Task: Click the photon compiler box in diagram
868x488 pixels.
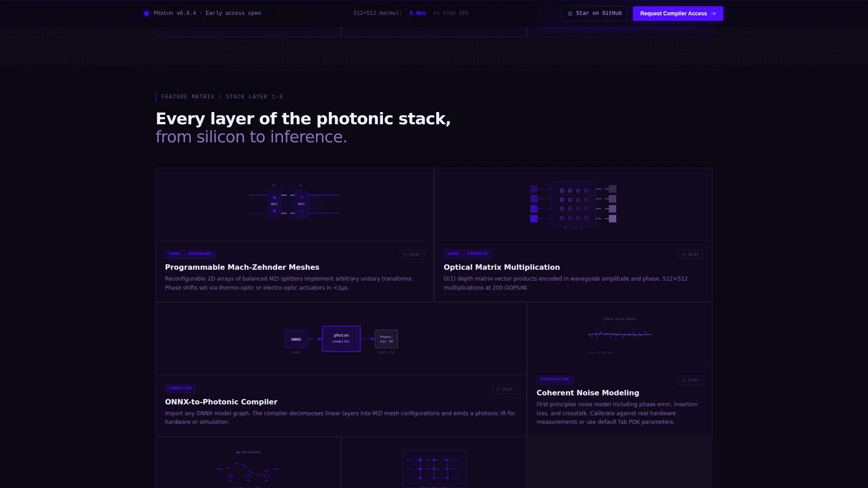Action: pyautogui.click(x=341, y=338)
